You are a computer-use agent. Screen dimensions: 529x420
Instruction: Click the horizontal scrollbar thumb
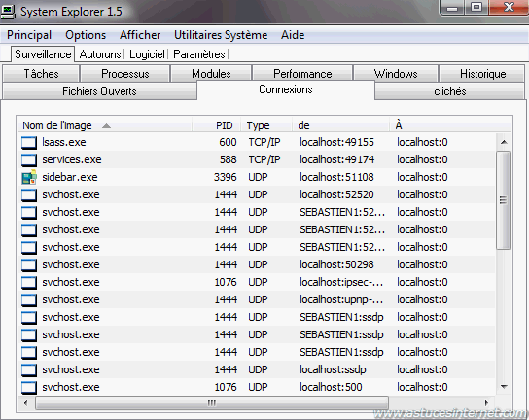[212, 402]
